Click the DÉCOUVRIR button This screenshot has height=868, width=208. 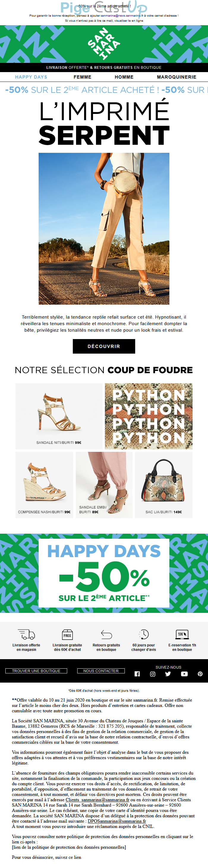[x=104, y=346]
